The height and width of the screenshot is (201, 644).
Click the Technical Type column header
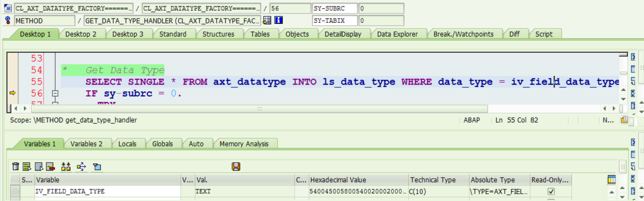click(x=439, y=180)
